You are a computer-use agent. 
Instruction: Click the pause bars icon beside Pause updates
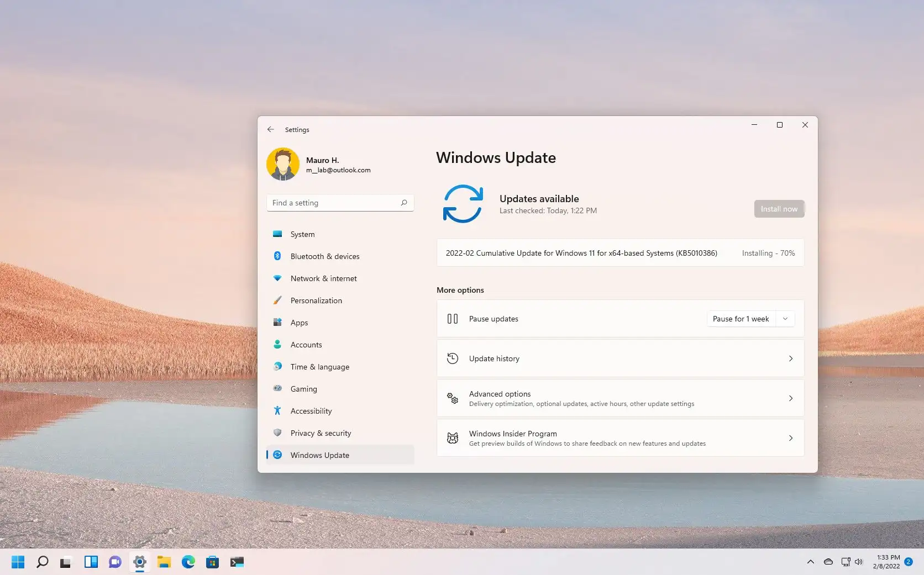[453, 319]
